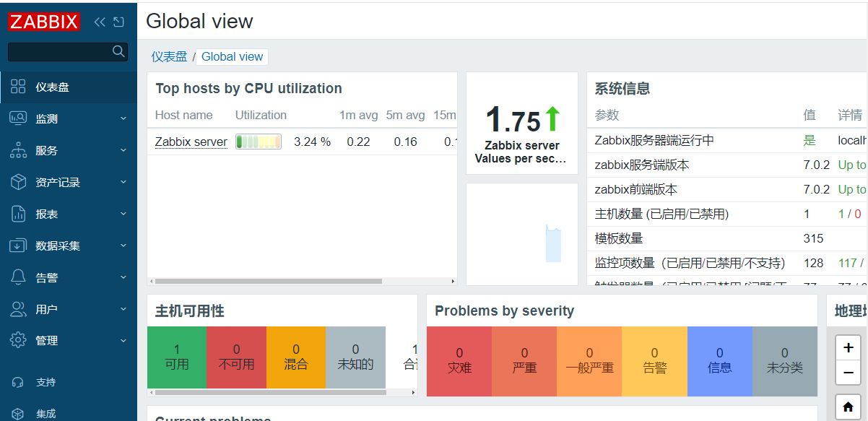Viewport: 868px width, 421px height.
Task: Click the 仪表盘 dashboard grid icon
Action: [x=19, y=87]
